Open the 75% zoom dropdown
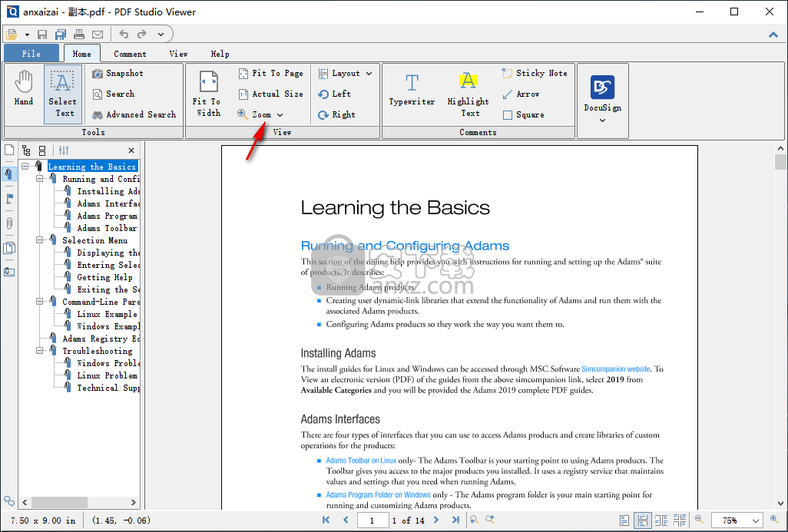Viewport: 788px width, 532px height. (755, 521)
